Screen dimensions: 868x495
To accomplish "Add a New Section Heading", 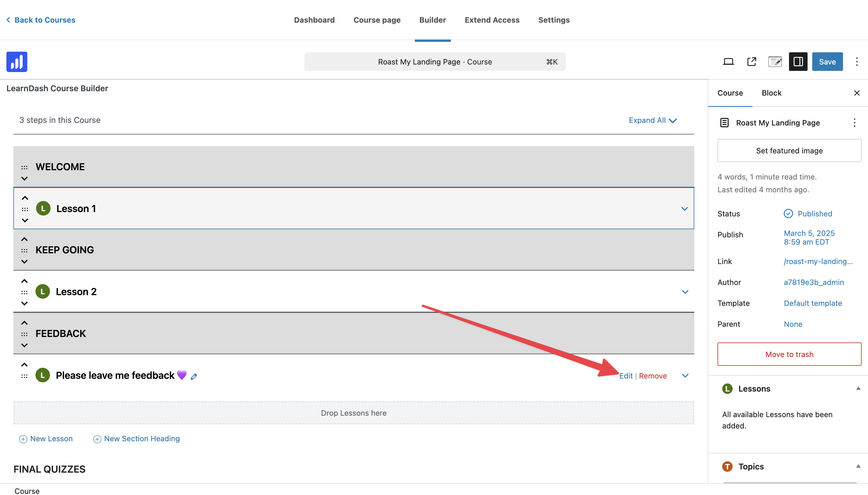I will coord(136,439).
